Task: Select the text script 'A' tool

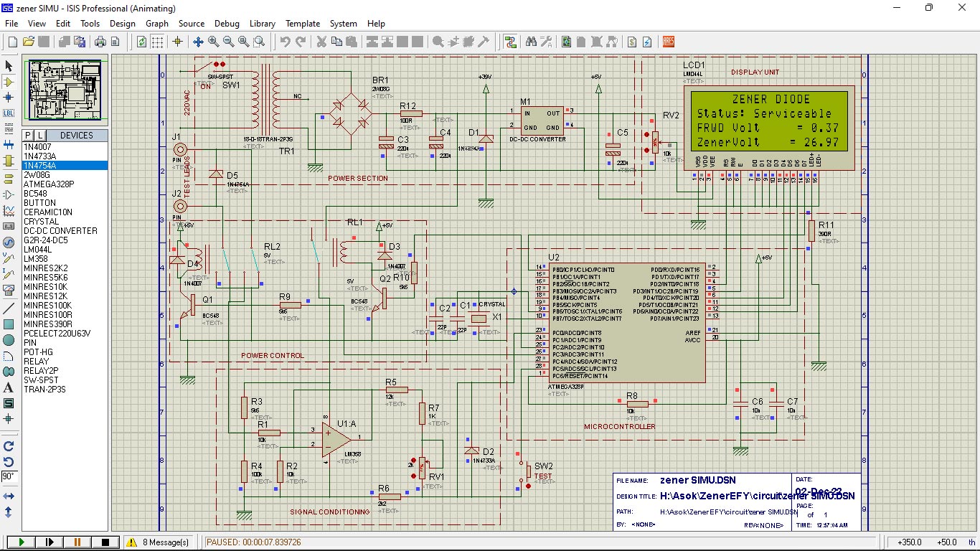Action: pos(9,387)
